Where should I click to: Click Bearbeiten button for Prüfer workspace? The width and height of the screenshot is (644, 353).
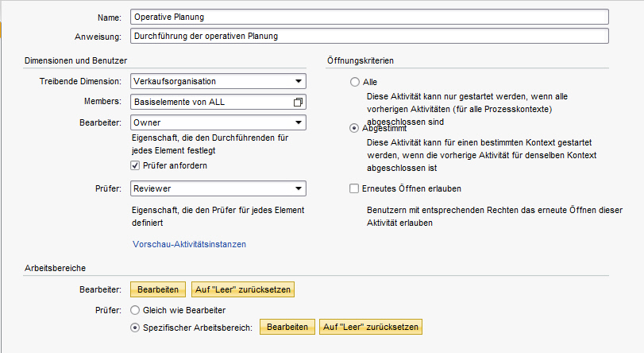[x=287, y=327]
